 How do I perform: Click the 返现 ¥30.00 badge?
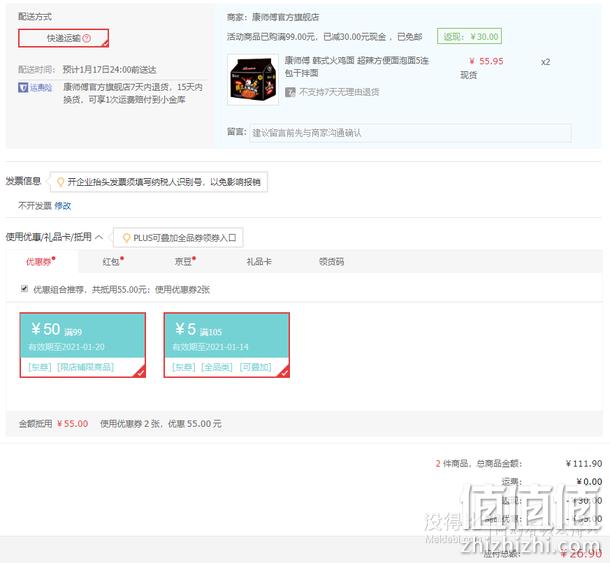coord(469,37)
